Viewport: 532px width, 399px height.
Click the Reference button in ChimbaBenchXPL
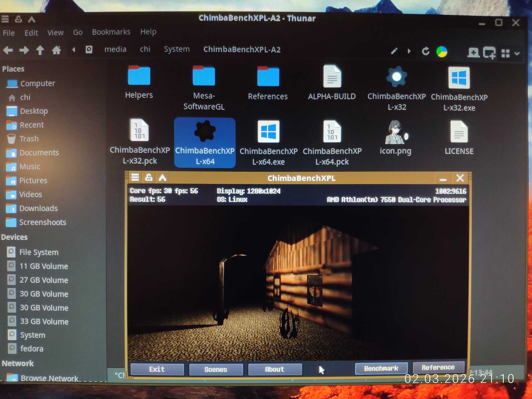pyautogui.click(x=438, y=367)
